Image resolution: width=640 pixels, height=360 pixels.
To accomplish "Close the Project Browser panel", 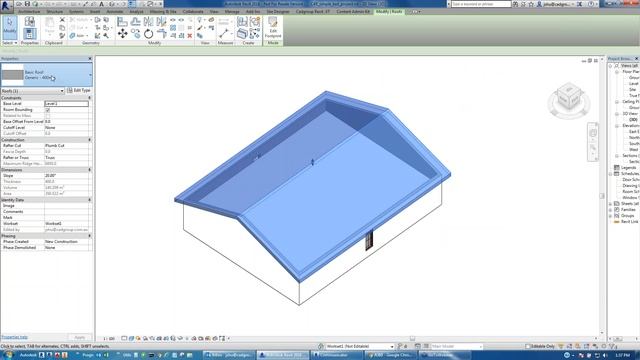I will [636, 59].
